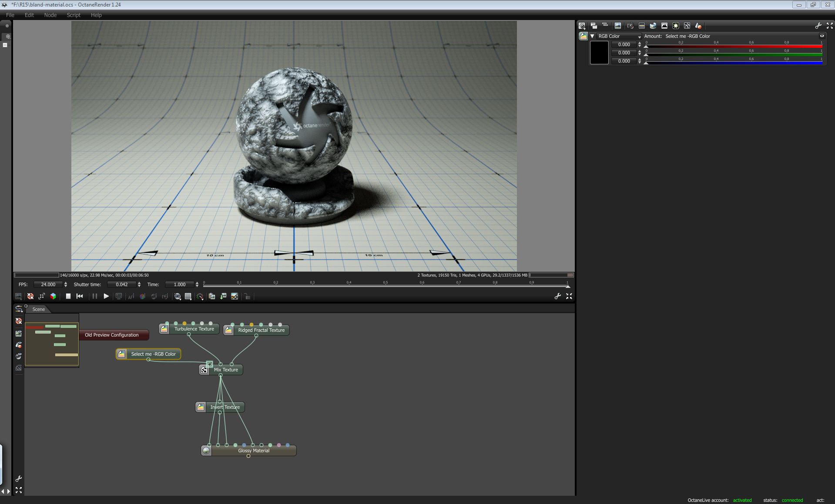Click the node graph minimap thumbnail

(x=52, y=340)
